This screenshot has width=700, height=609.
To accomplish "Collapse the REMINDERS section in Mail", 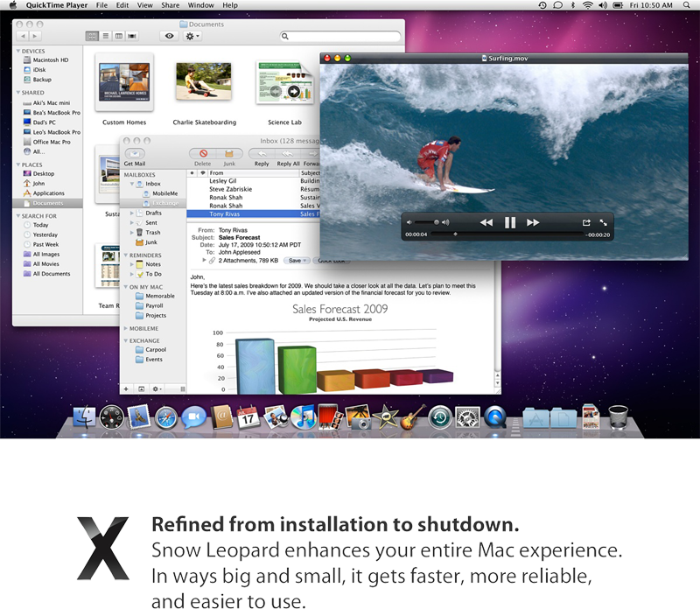I will click(126, 255).
